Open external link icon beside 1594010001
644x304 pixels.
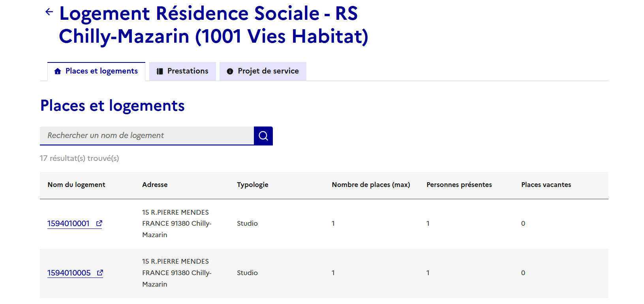(99, 223)
